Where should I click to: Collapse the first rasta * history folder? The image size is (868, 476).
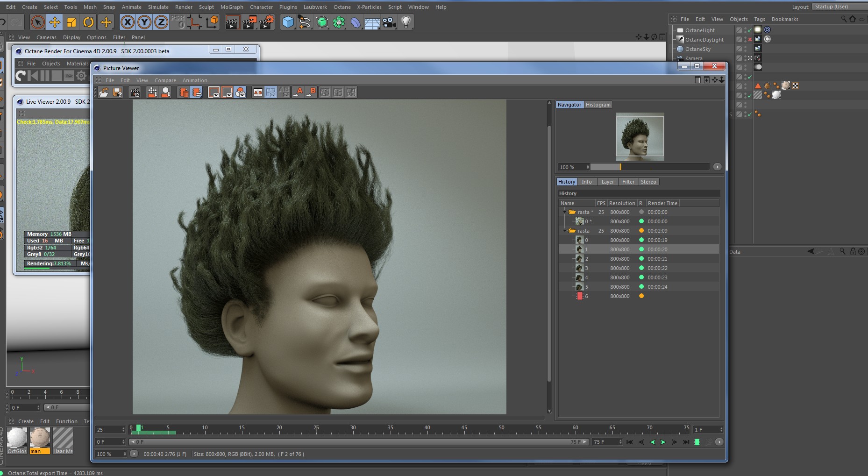click(x=564, y=212)
